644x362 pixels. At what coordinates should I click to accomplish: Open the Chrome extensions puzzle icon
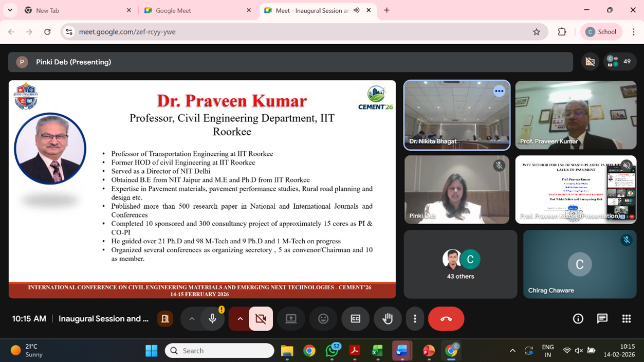[562, 32]
